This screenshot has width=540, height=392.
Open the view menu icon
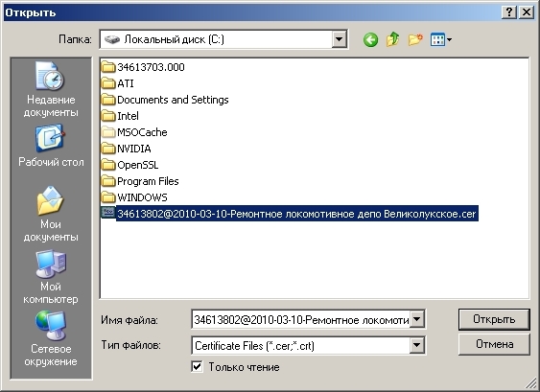pos(441,39)
